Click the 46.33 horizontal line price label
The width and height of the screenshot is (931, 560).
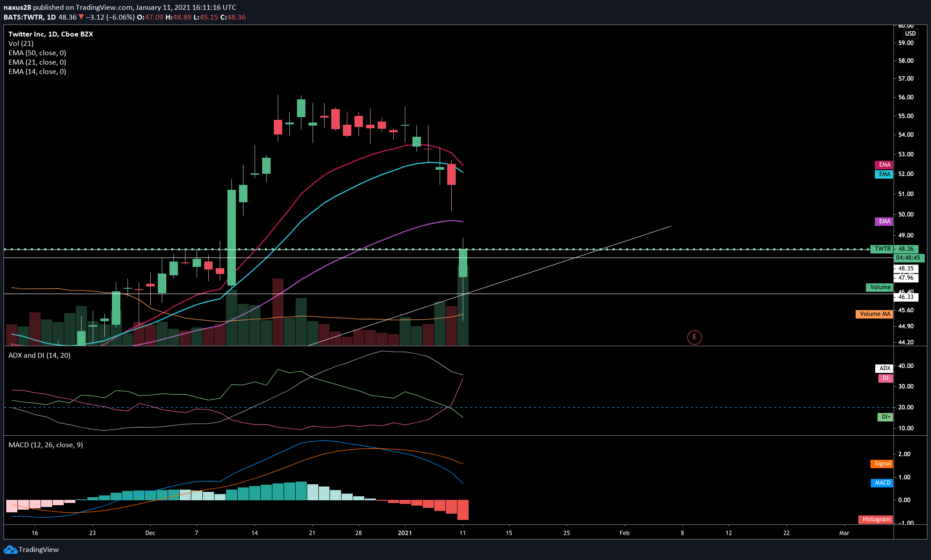point(906,297)
